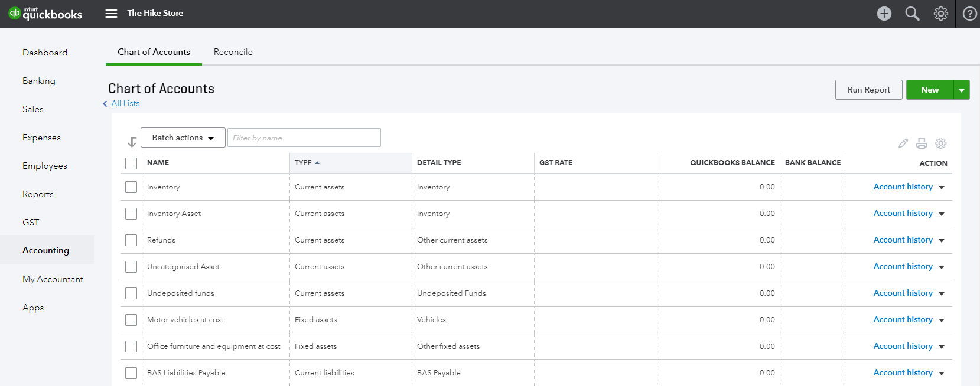The image size is (980, 386).
Task: Click the Run Report button
Action: pyautogui.click(x=869, y=90)
